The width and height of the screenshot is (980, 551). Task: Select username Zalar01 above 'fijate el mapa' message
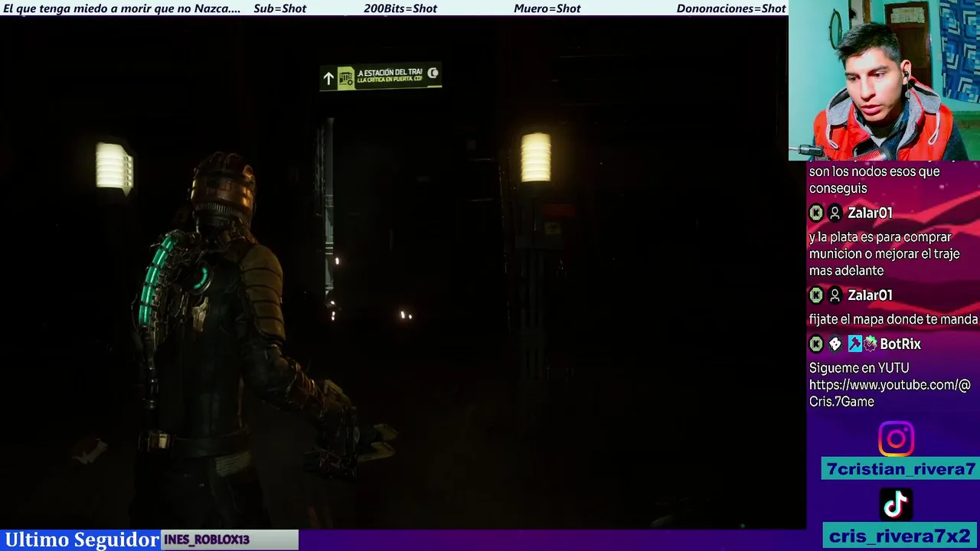pos(870,295)
